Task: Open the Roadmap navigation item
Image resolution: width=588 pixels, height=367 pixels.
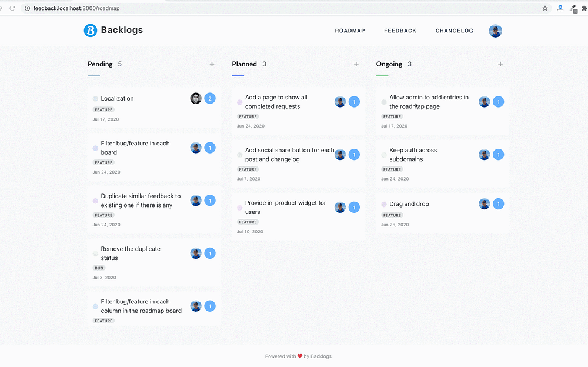Action: [350, 31]
